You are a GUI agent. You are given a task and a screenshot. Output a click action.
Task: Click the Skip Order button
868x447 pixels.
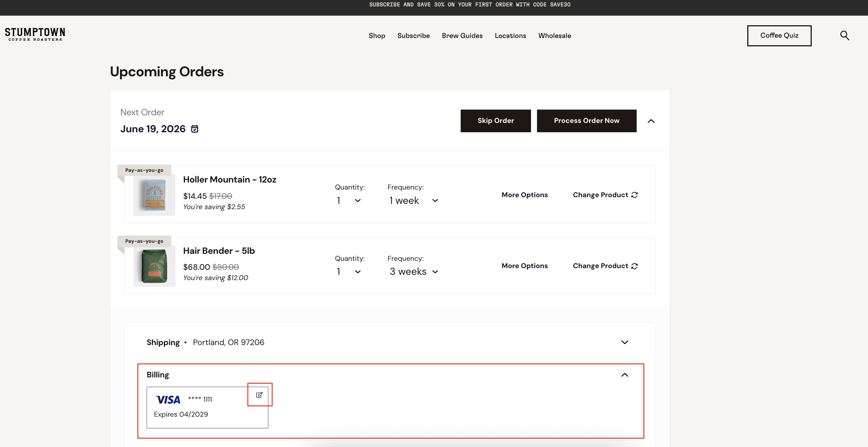[x=496, y=121]
